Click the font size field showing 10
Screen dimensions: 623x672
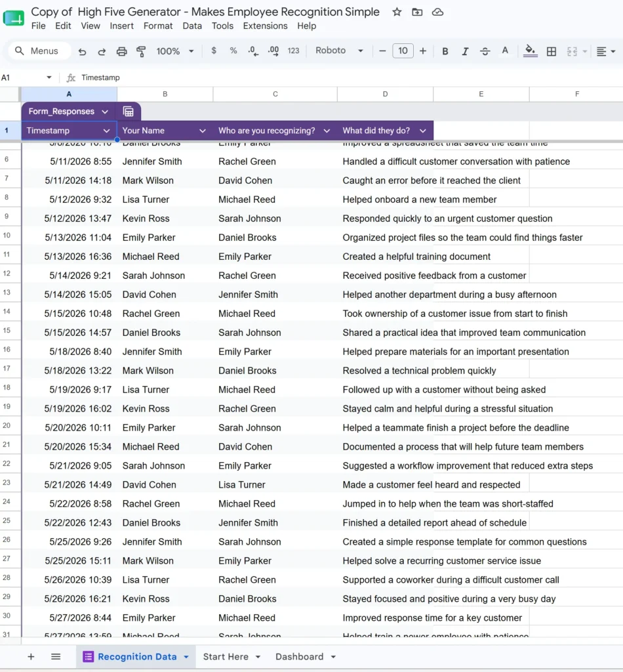click(x=403, y=51)
